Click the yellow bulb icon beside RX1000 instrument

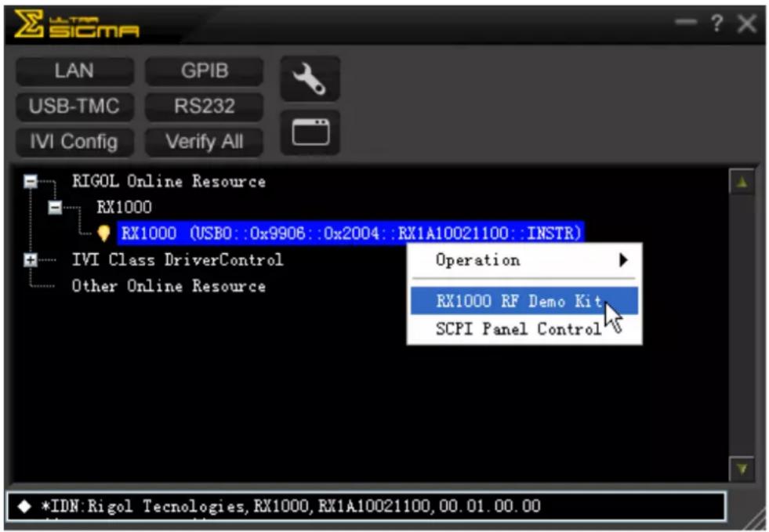103,233
